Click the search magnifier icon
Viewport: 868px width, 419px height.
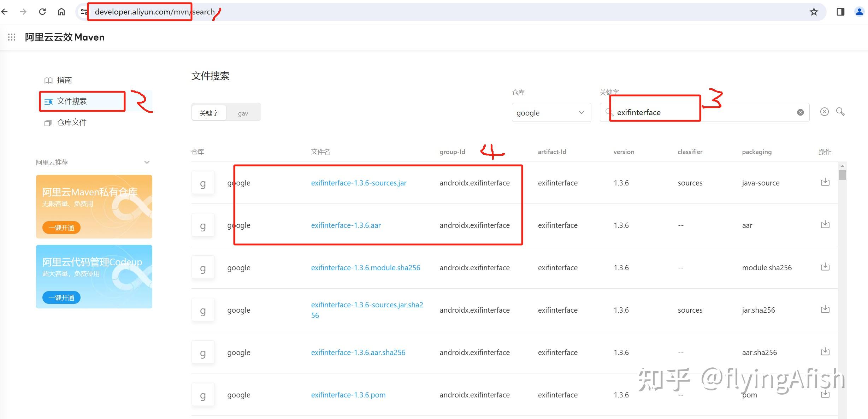[x=840, y=112]
